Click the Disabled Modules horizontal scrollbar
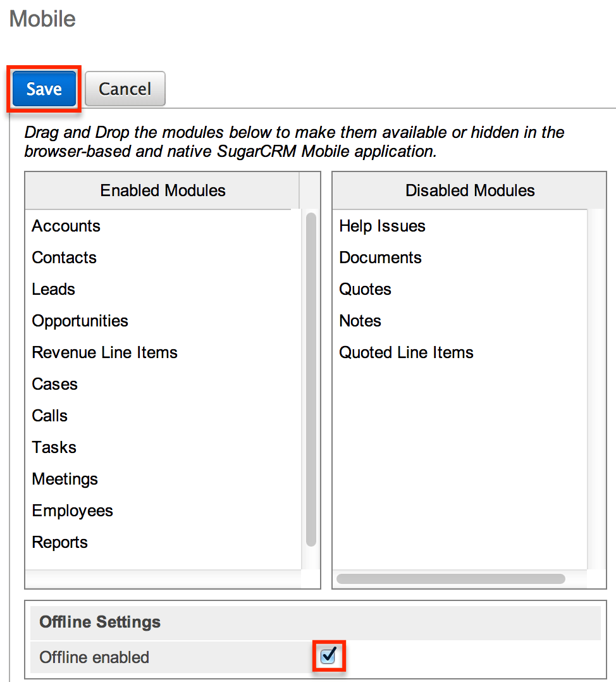Screen dimensions: 616x682 451,579
